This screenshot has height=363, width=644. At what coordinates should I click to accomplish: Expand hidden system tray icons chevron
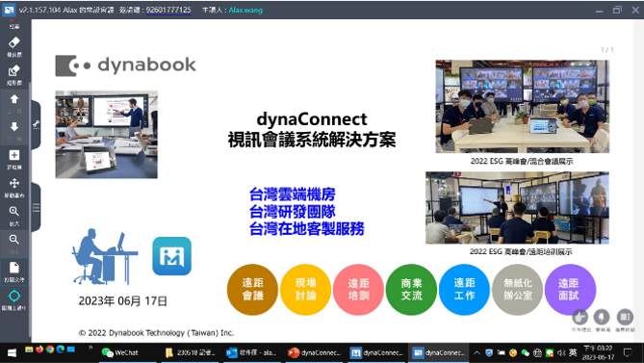click(477, 352)
